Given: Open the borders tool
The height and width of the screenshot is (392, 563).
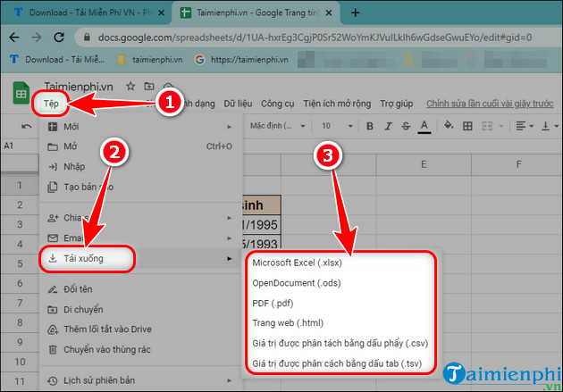Looking at the screenshot, I should click(467, 126).
